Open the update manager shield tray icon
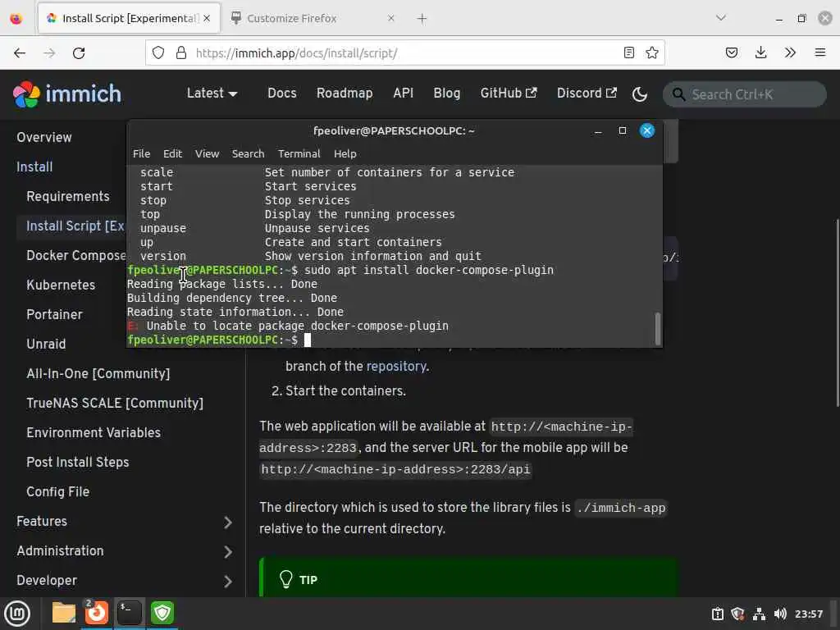 737,614
